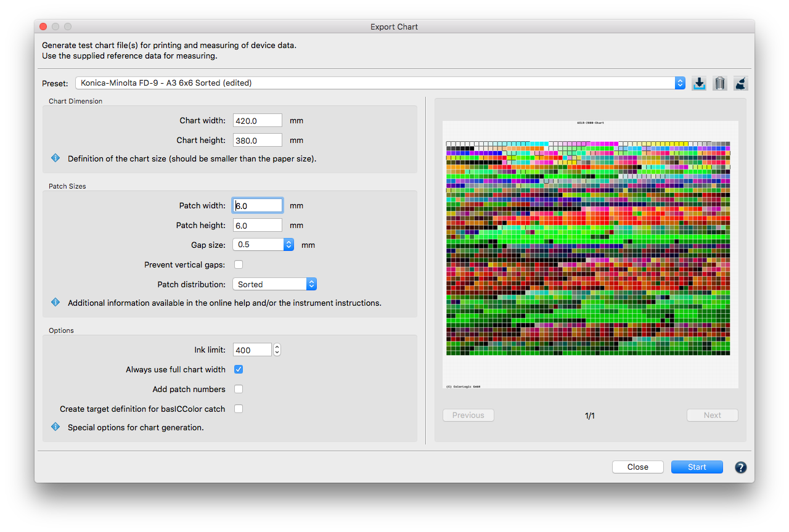Click the Chart Dimension section label
789x532 pixels.
[x=76, y=101]
